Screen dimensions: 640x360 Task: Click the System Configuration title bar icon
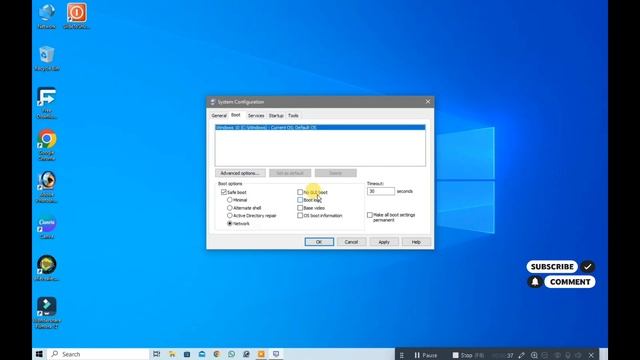213,102
